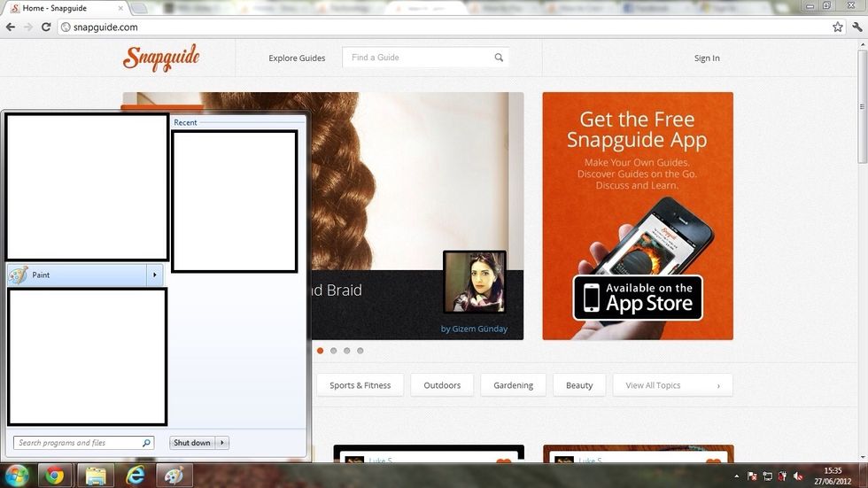This screenshot has height=488, width=868.
Task: Click the Gizem Günday author photo
Action: click(475, 283)
